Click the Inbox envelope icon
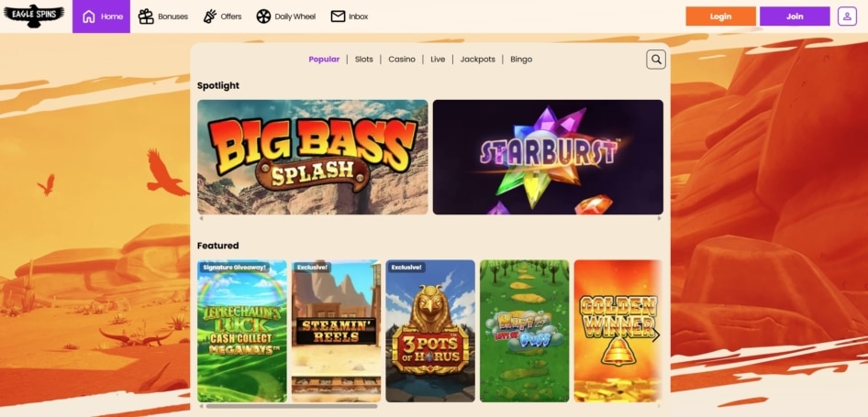Viewport: 868px width, 417px height. click(338, 16)
